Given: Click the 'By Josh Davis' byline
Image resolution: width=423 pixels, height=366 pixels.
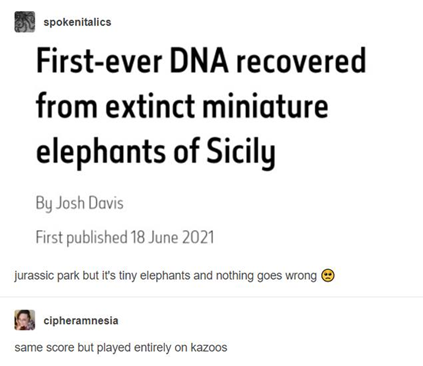Looking at the screenshot, I should pos(80,203).
